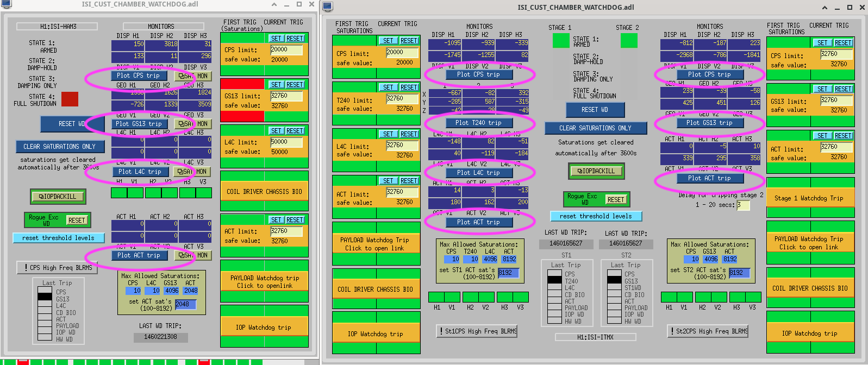
Task: Click SET for CPS limit in HAM3 window
Action: click(276, 39)
